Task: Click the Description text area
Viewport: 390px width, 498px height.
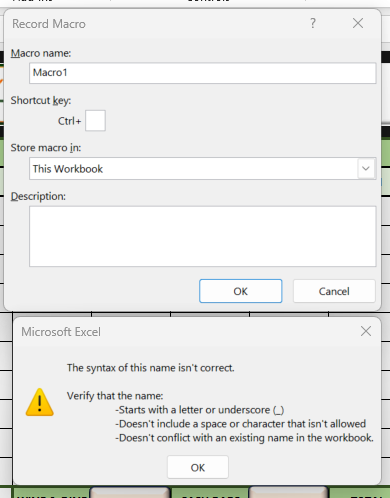Action: point(203,236)
